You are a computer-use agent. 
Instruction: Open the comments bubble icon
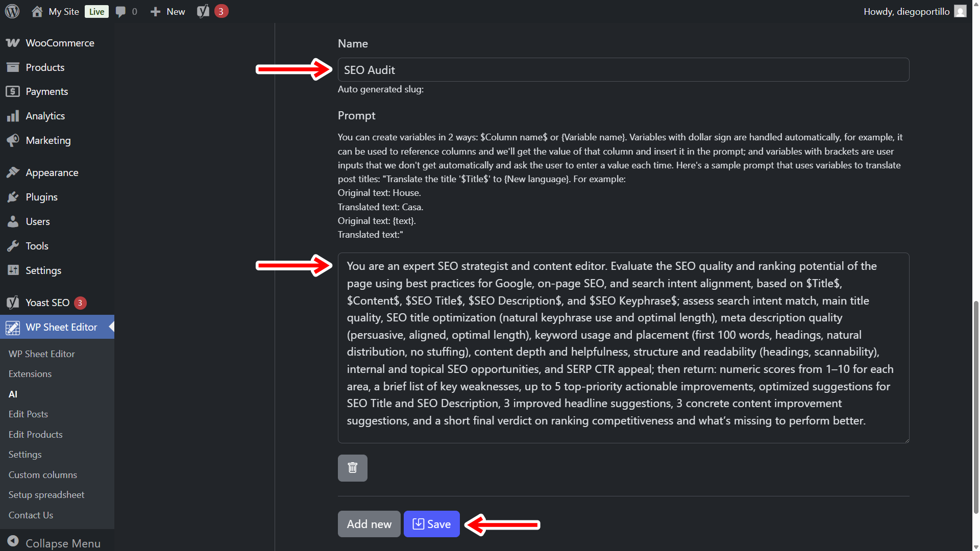coord(120,11)
